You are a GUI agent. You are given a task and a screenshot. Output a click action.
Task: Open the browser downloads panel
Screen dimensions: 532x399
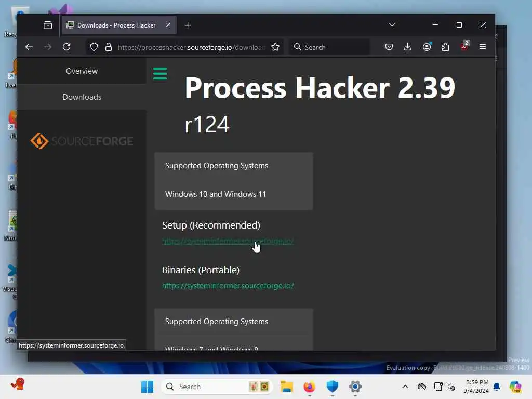(x=407, y=47)
